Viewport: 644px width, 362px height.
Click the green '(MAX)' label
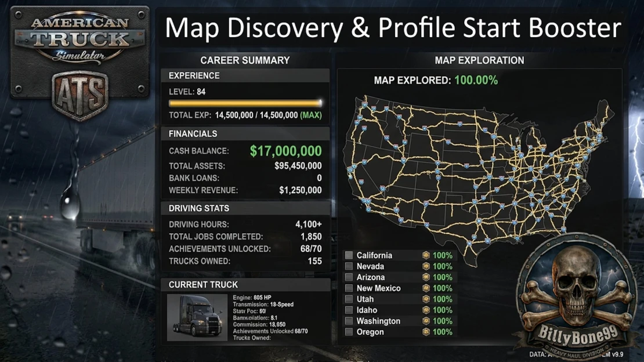(311, 115)
